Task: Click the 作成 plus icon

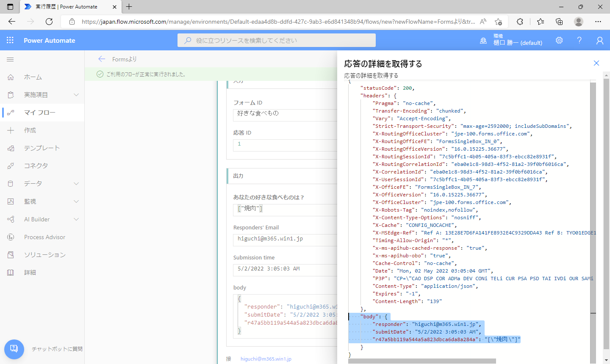Action: click(x=11, y=130)
